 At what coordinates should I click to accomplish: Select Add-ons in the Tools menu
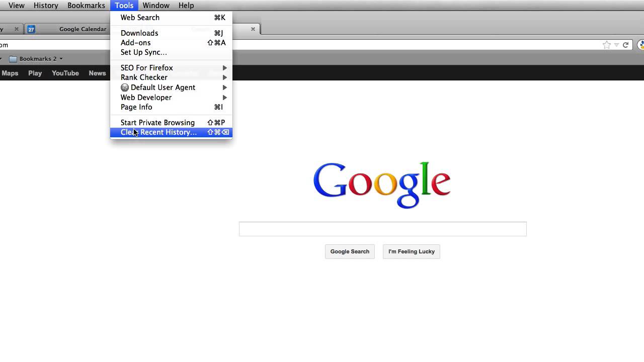(171, 43)
